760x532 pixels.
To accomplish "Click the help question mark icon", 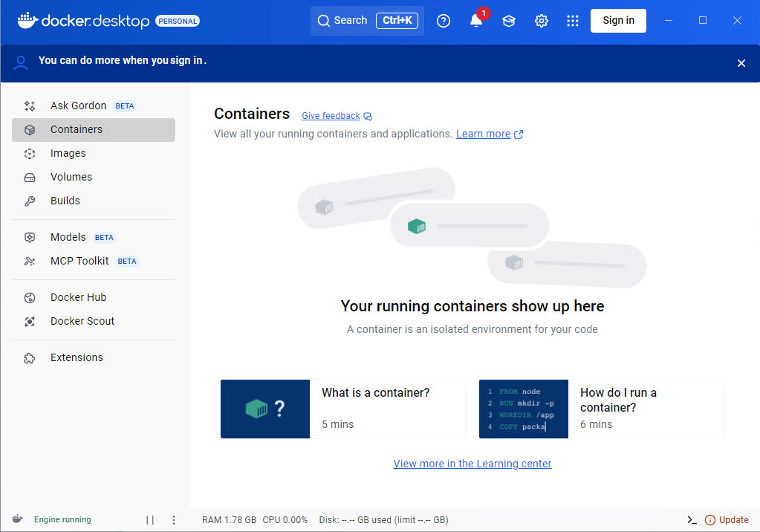I will click(x=444, y=21).
